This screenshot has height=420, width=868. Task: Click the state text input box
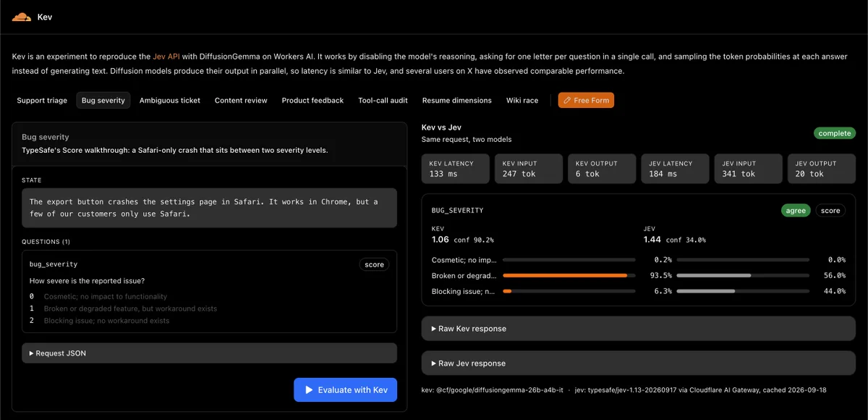209,208
